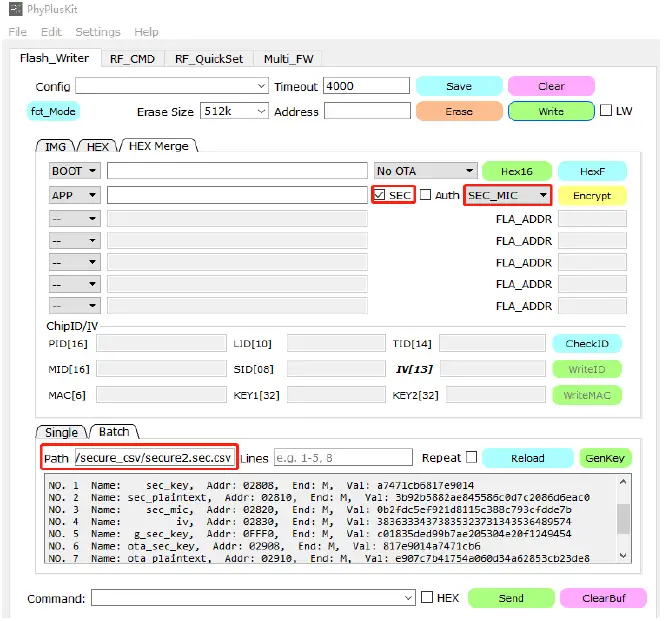Click the MID[16] input field
666x621 pixels.
click(161, 369)
